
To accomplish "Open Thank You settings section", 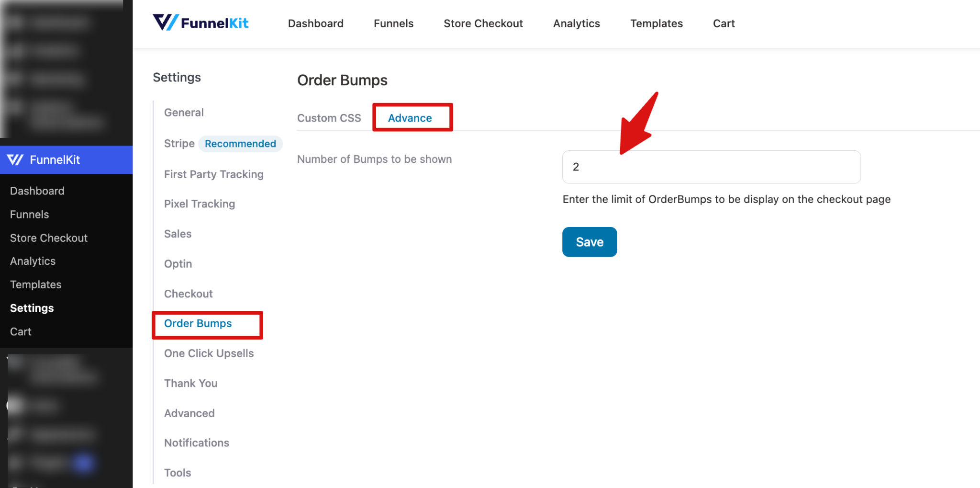I will tap(191, 383).
